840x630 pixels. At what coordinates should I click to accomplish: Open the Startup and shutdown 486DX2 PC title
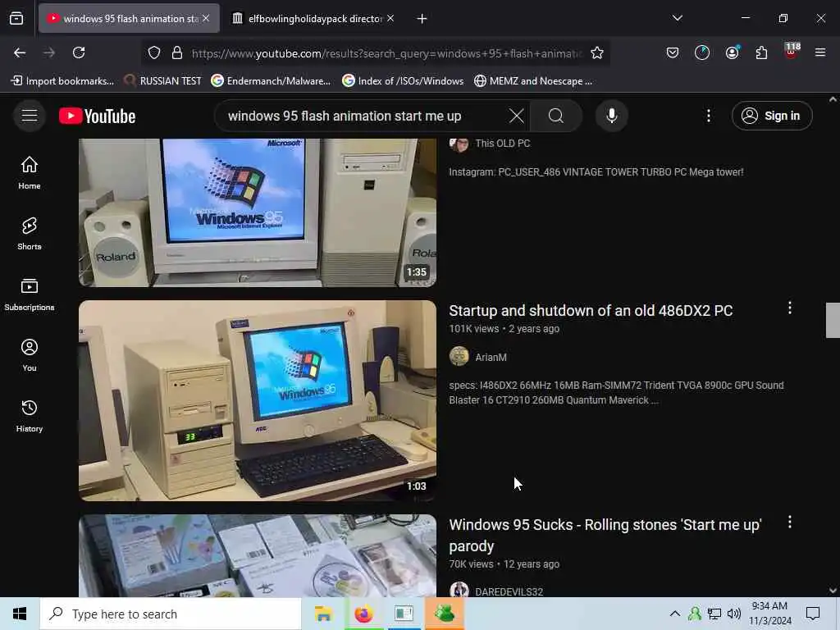(591, 311)
